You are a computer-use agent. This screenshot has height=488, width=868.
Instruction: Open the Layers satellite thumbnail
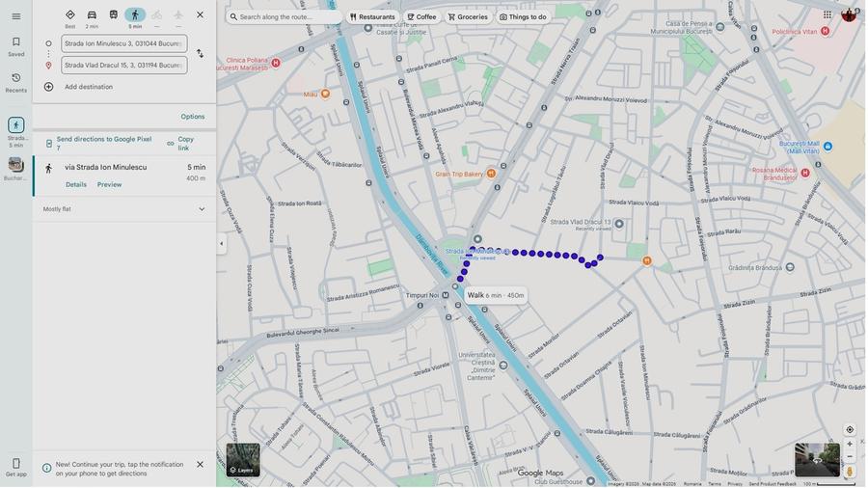[243, 460]
